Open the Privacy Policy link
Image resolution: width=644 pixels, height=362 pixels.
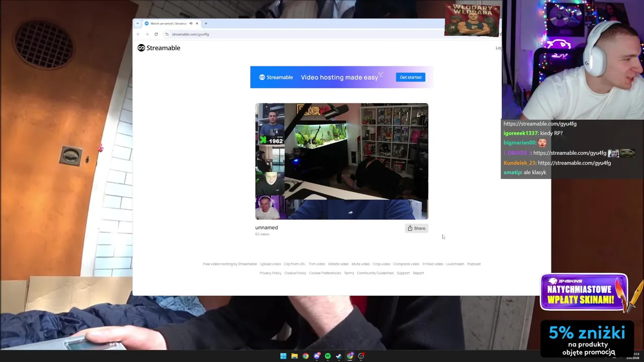pyautogui.click(x=270, y=273)
